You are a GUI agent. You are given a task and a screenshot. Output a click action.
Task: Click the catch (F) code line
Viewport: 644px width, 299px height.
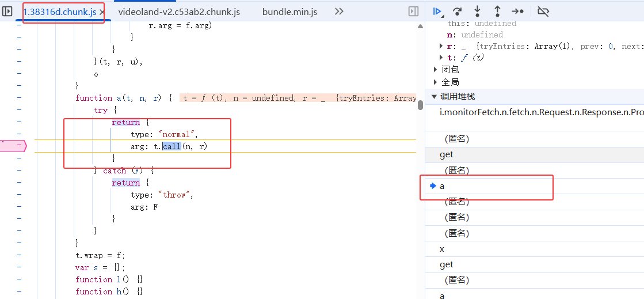(x=123, y=171)
